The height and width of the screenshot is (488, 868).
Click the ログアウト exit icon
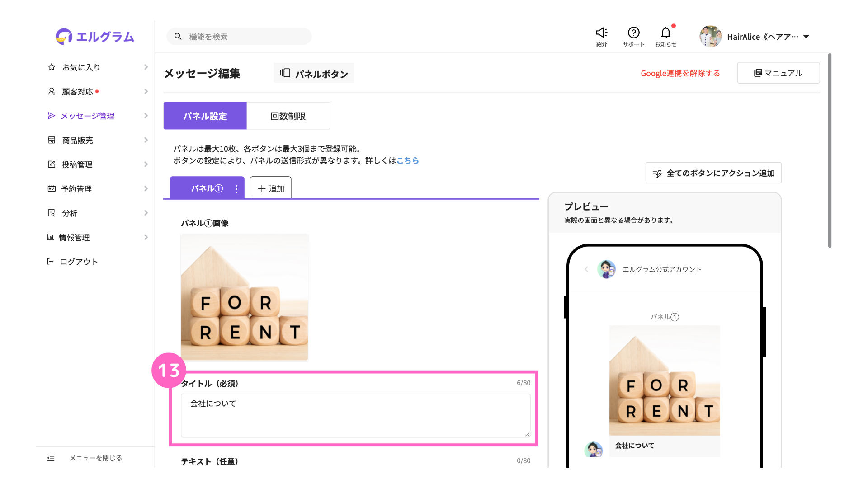point(50,262)
